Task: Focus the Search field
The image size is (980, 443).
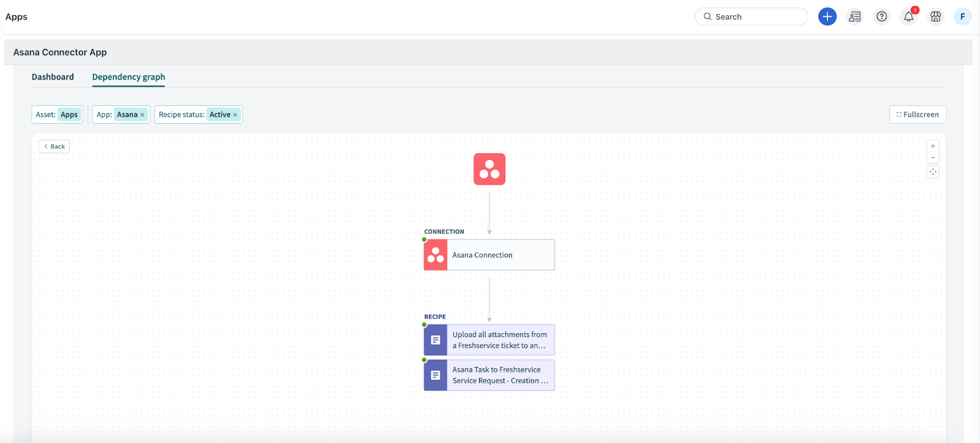Action: click(x=752, y=17)
